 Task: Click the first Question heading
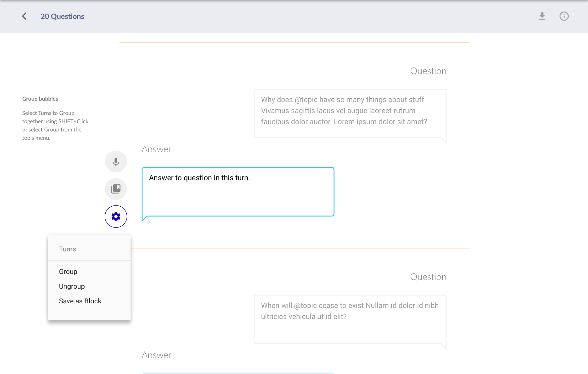coord(428,71)
